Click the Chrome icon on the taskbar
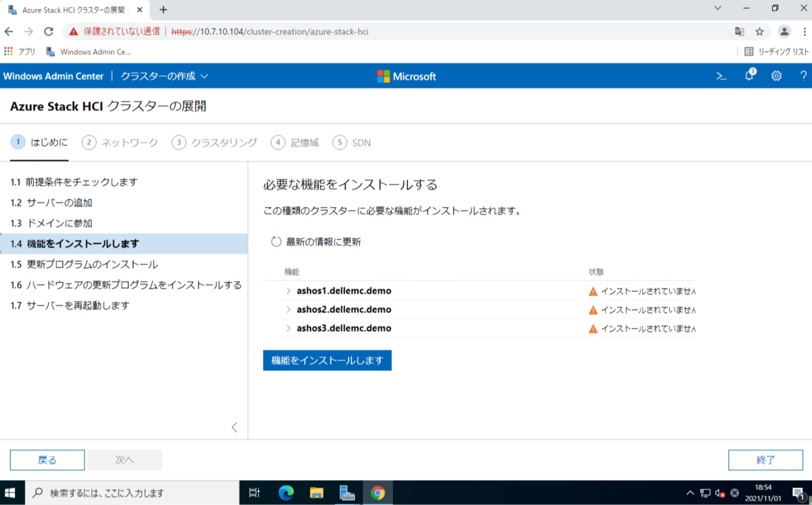The image size is (812, 505). pos(378,493)
